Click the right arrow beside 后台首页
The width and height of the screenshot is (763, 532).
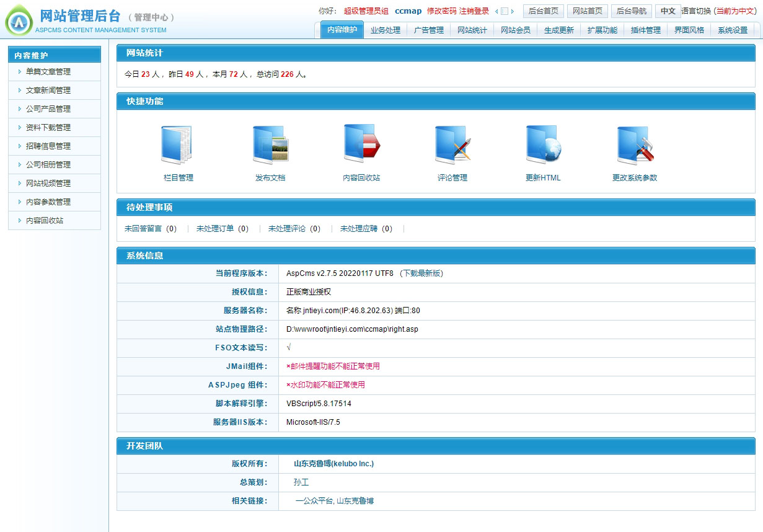513,11
